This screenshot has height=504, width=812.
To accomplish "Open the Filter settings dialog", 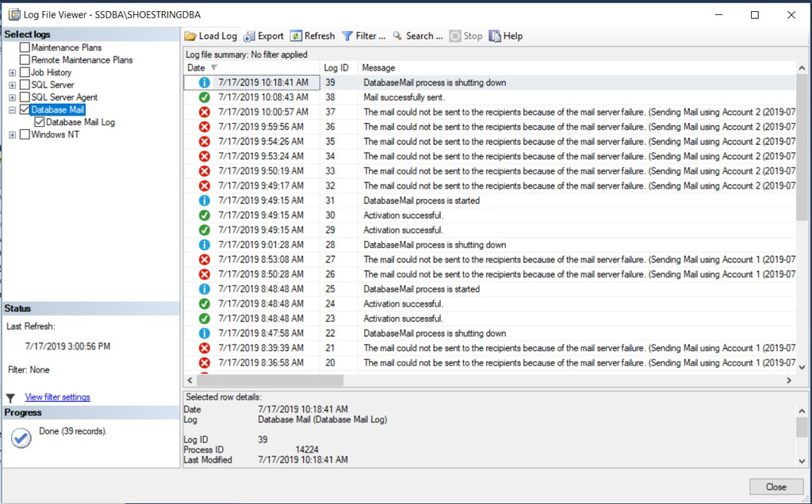I will point(364,36).
